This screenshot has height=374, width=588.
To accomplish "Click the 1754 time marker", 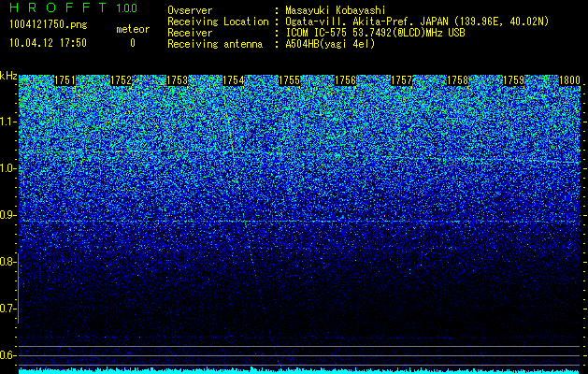I will pos(234,80).
